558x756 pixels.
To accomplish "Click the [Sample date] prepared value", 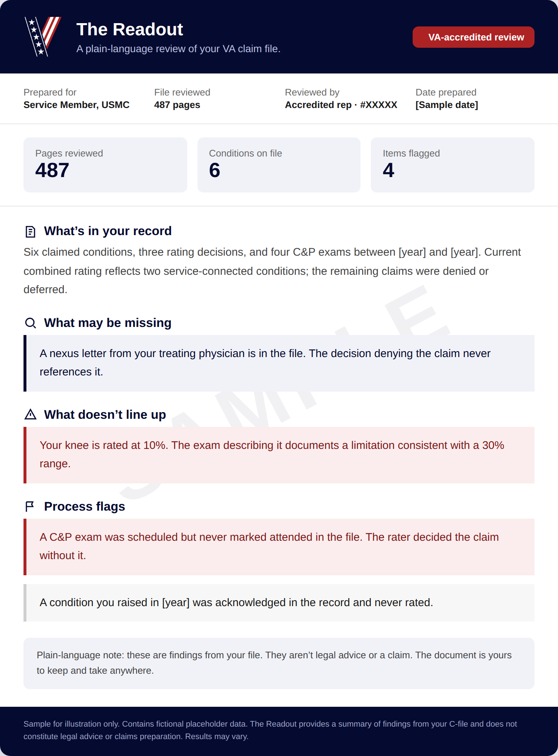I will coord(447,105).
